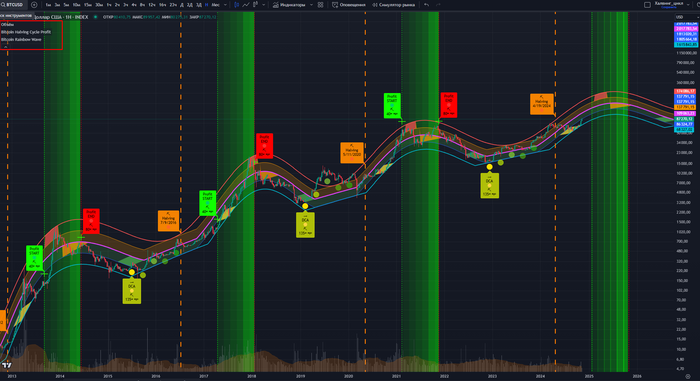Viewport: 700px width, 381px height.
Task: Click the 2018 red Profit END label
Action: point(264,146)
